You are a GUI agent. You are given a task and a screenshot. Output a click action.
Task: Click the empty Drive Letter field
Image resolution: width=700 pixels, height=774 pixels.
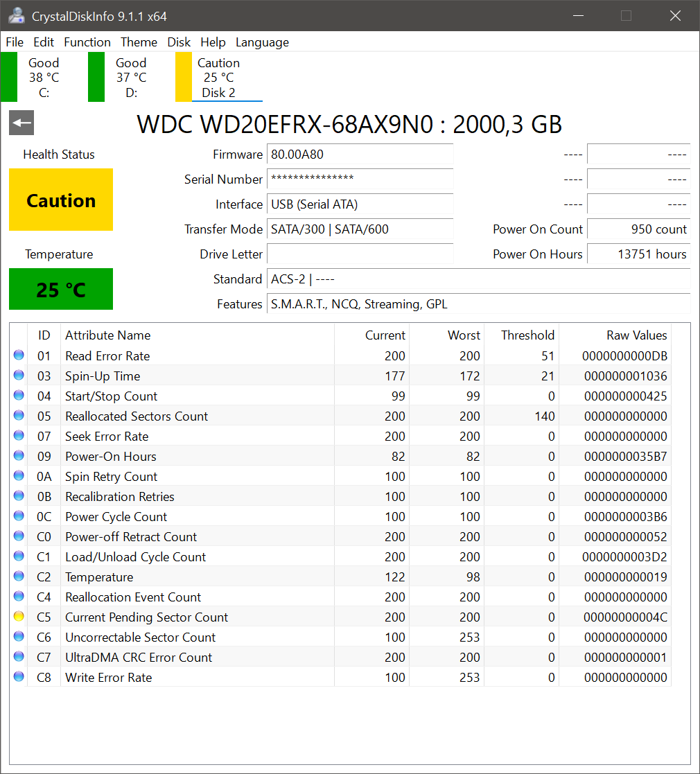[x=360, y=254]
